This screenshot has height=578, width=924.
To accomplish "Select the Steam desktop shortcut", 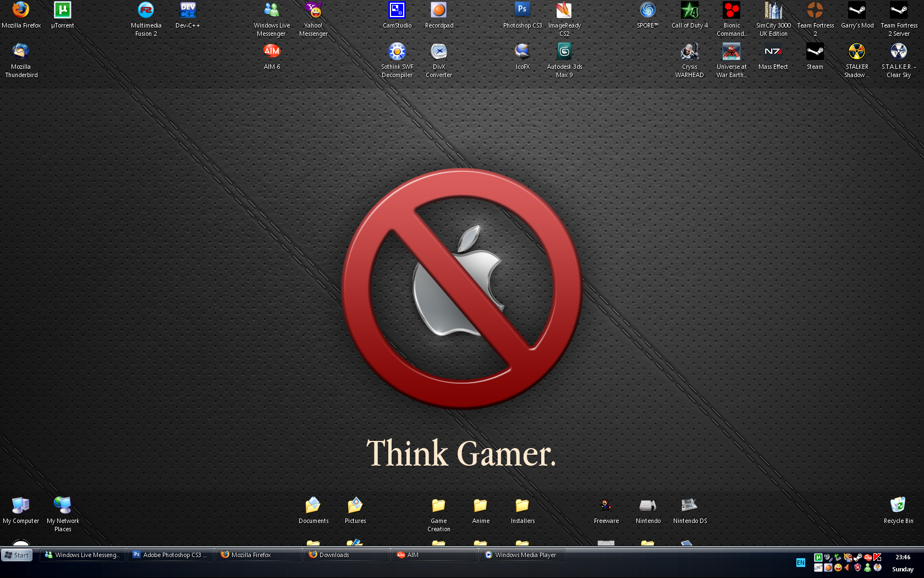I will click(x=815, y=56).
